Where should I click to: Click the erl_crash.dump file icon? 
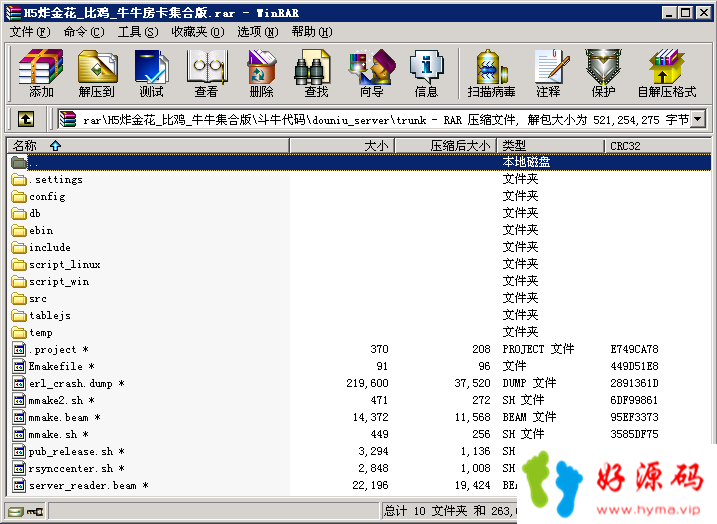click(19, 384)
